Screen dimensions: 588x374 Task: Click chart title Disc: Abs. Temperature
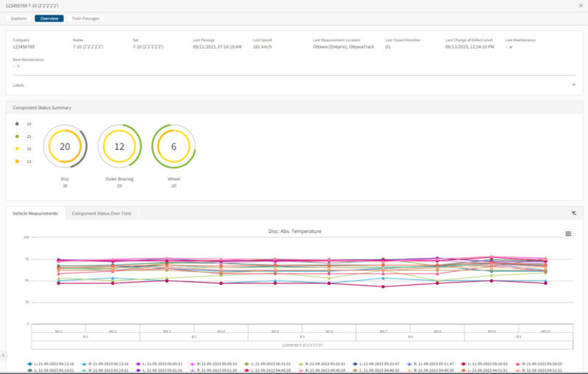tap(295, 231)
